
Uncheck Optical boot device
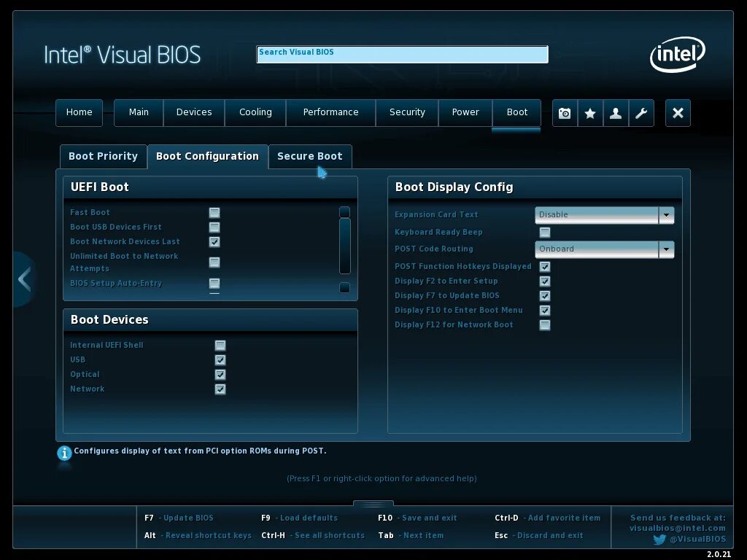[x=220, y=375]
